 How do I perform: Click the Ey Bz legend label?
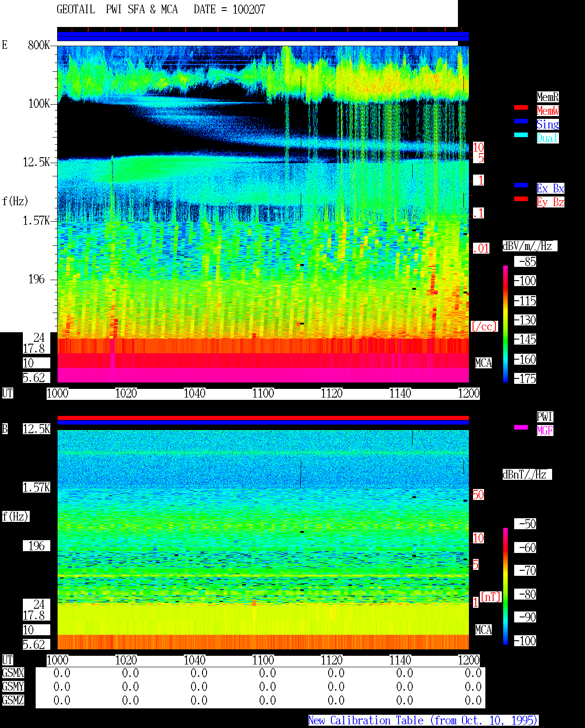click(550, 202)
